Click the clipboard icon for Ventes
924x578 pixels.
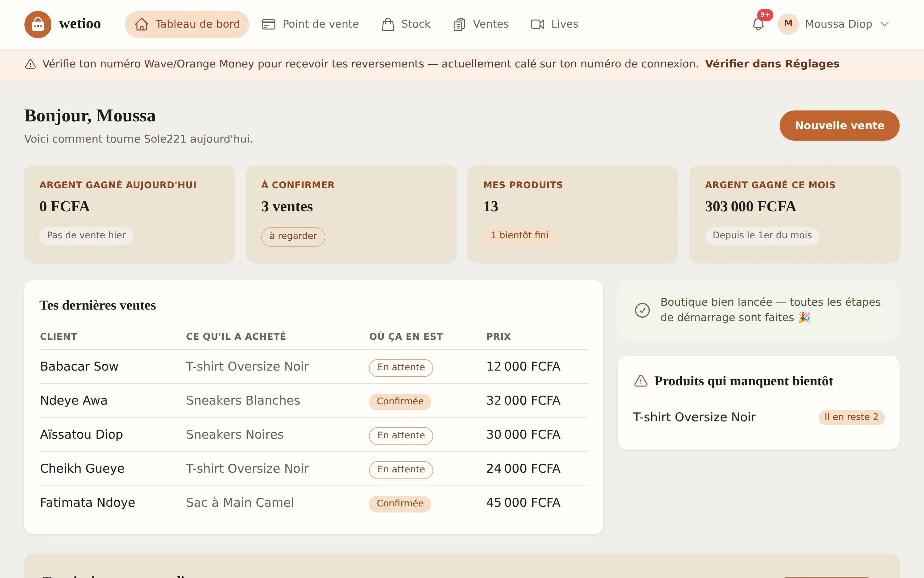point(459,24)
